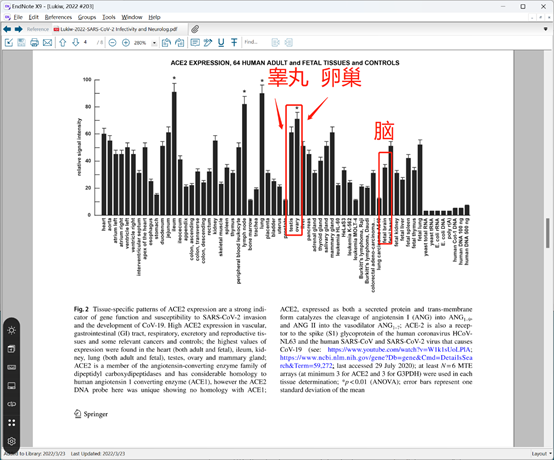Open the References menu
The width and height of the screenshot is (554, 460).
[x=58, y=17]
